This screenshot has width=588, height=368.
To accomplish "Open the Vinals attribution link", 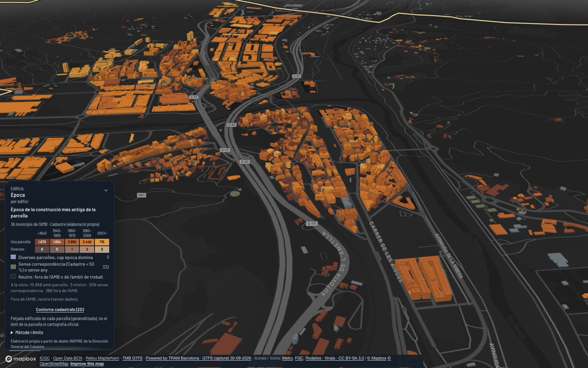I will point(330,358).
